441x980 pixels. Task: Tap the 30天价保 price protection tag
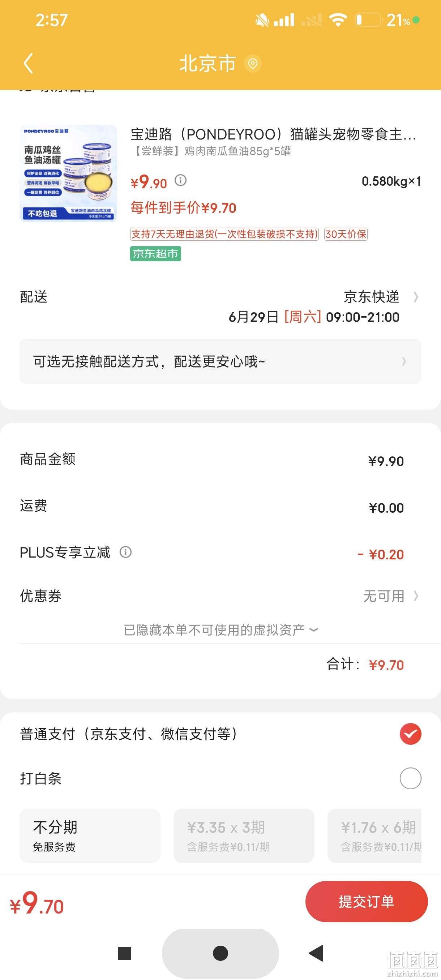pos(346,234)
